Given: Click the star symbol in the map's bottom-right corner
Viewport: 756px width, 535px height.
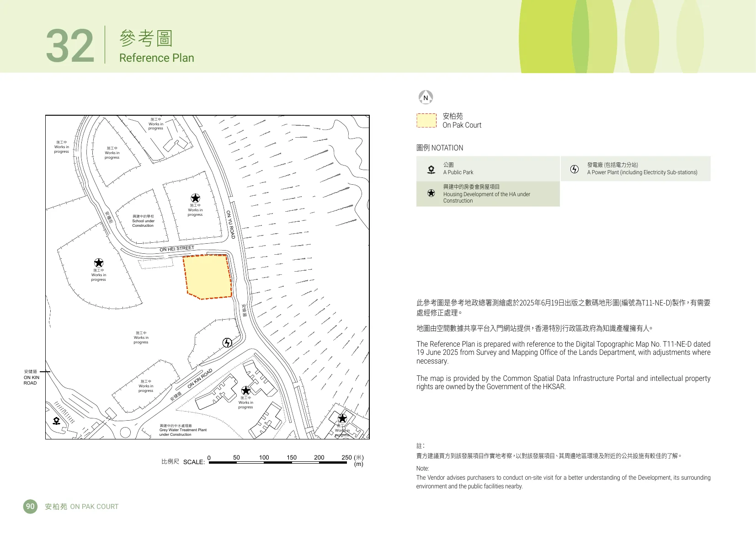Looking at the screenshot, I should pyautogui.click(x=342, y=418).
